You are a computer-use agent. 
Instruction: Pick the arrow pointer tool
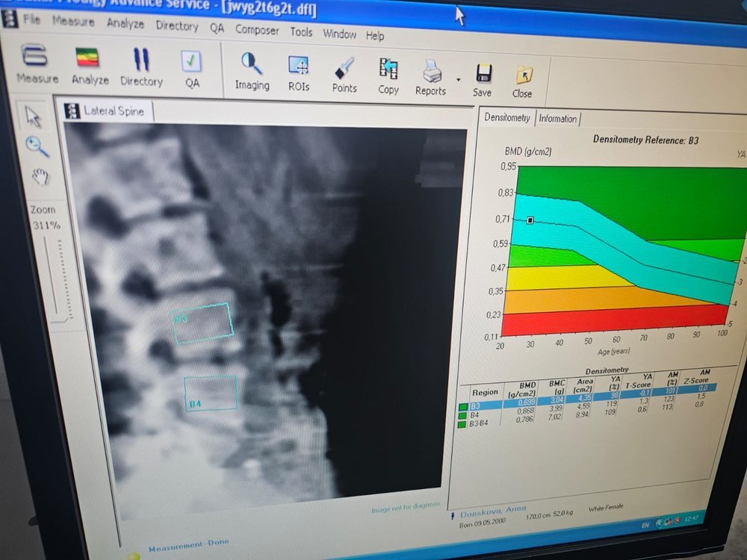[x=34, y=116]
